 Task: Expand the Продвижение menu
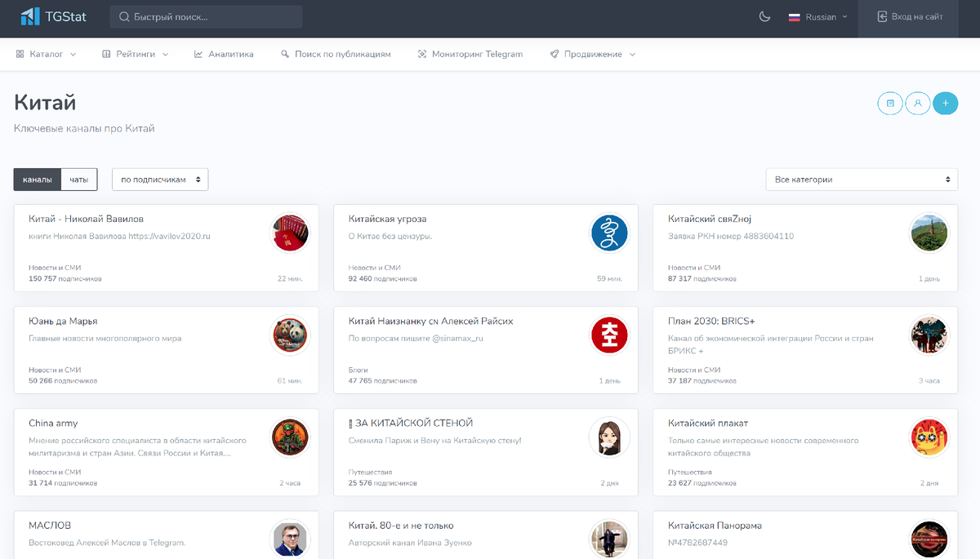[x=592, y=54]
